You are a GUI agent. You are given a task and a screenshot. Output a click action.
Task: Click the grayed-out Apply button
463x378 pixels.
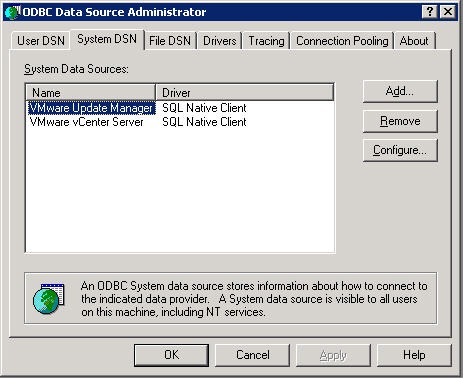[333, 355]
